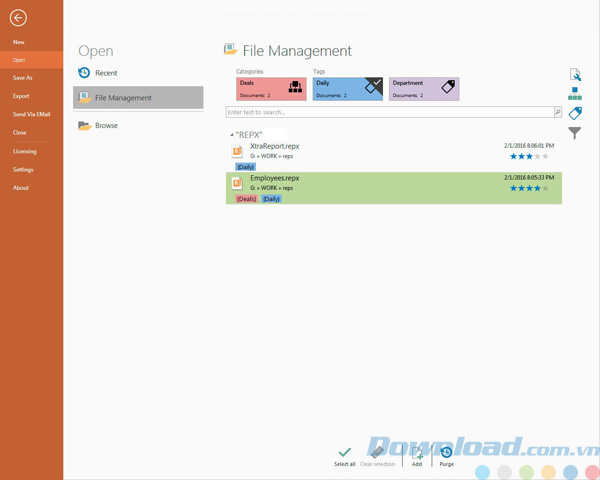The image size is (600, 480).
Task: Click the categories hierarchy icon
Action: 575,94
